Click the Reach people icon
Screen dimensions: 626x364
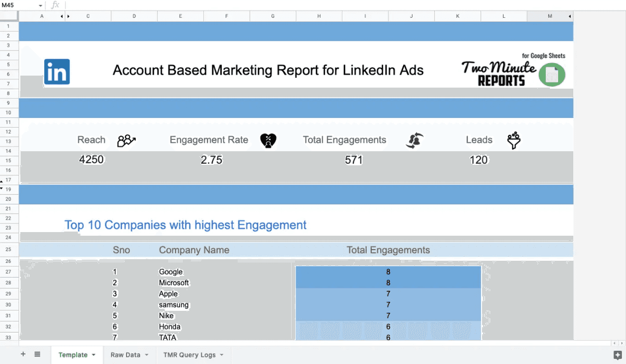[x=126, y=140]
